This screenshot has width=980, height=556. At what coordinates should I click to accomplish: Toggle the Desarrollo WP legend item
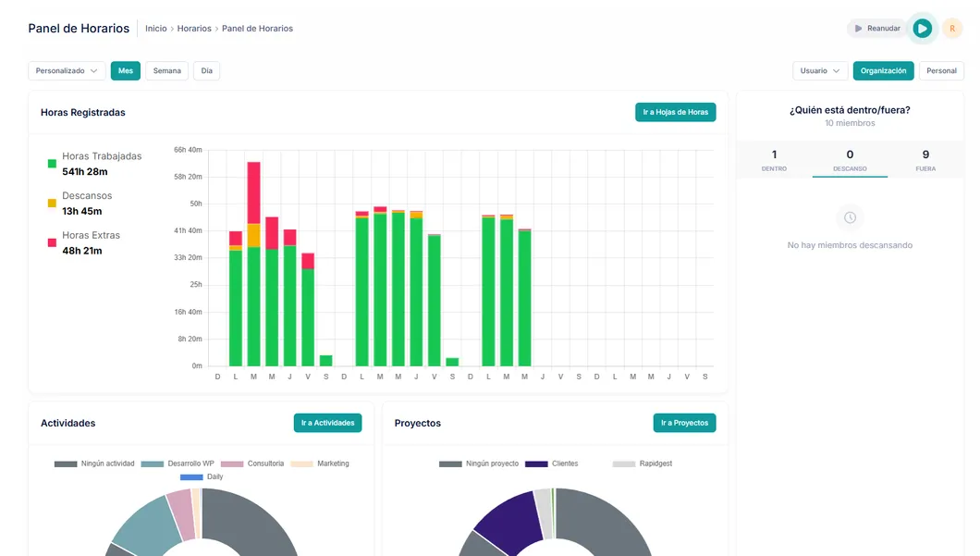click(178, 463)
